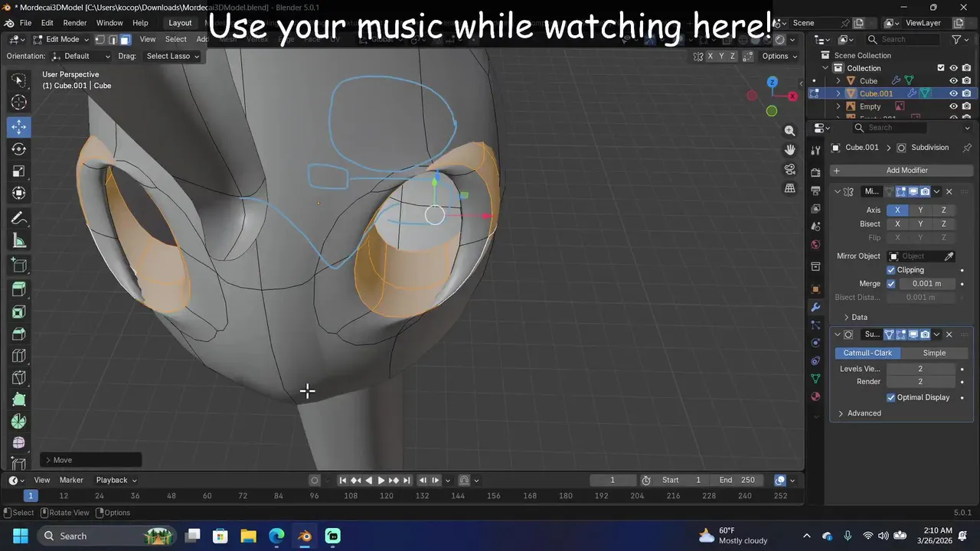The height and width of the screenshot is (551, 980).
Task: Select Simple subdivision type
Action: click(x=934, y=354)
